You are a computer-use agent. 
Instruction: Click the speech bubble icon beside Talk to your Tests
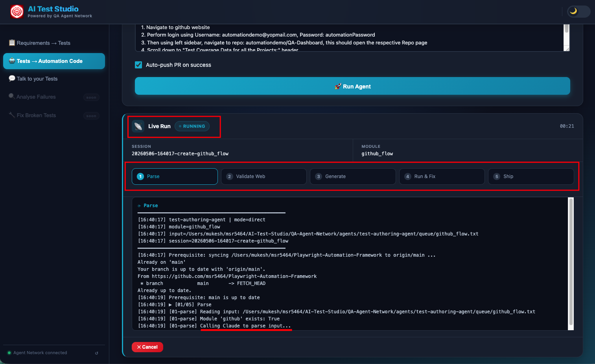[x=12, y=78]
